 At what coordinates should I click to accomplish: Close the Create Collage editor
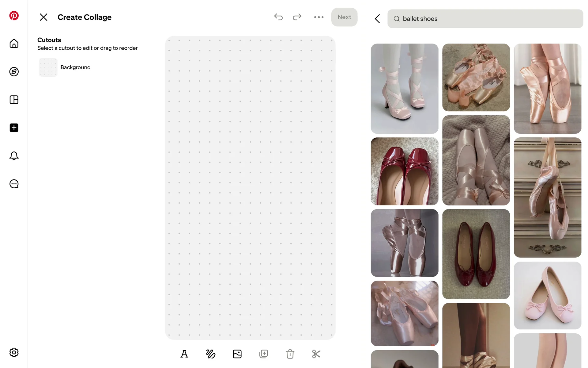(43, 17)
